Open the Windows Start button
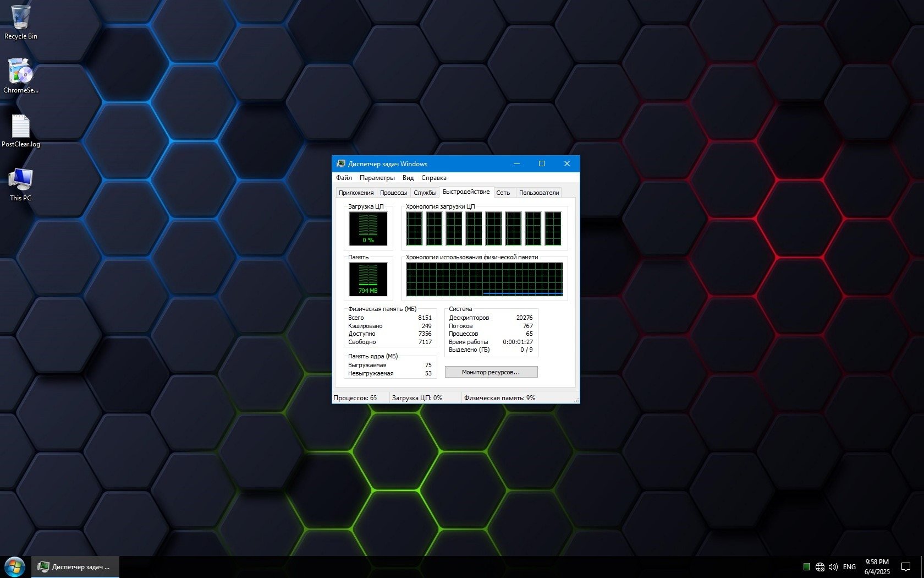 tap(15, 567)
